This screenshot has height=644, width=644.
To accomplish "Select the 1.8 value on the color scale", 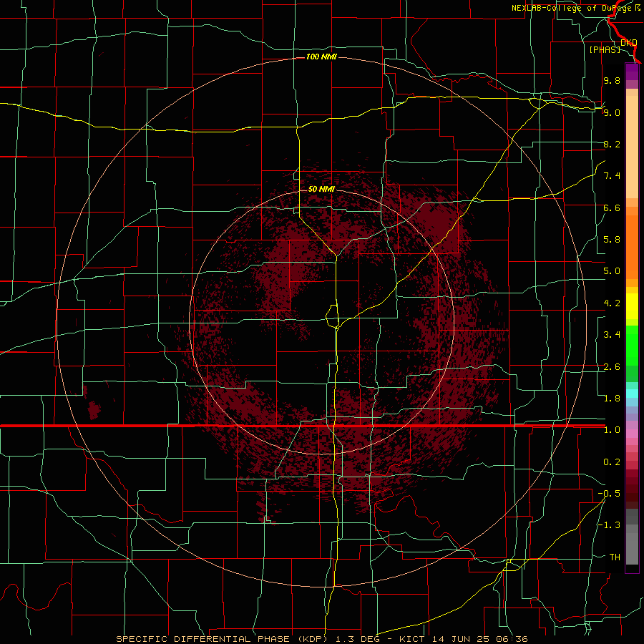I will point(612,399).
